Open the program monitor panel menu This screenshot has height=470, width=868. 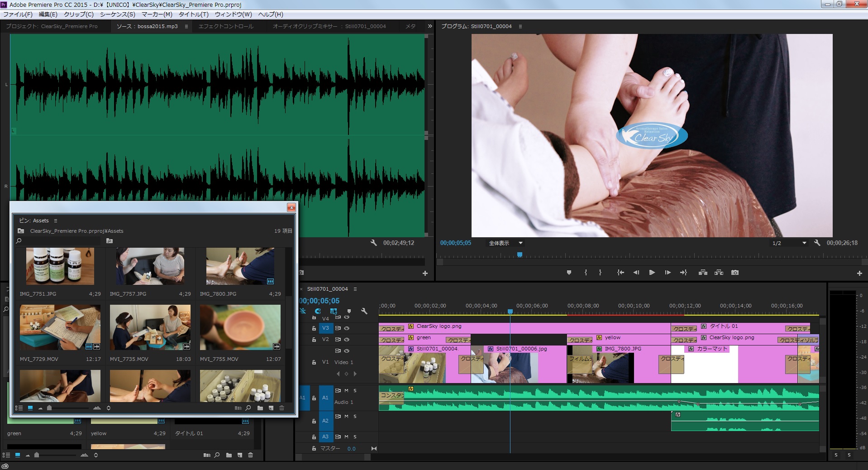pyautogui.click(x=520, y=26)
